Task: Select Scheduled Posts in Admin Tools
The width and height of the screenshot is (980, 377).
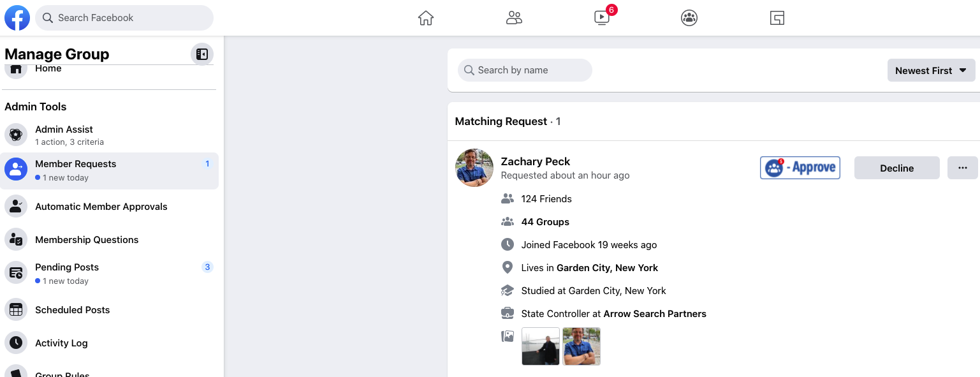Action: 72,310
